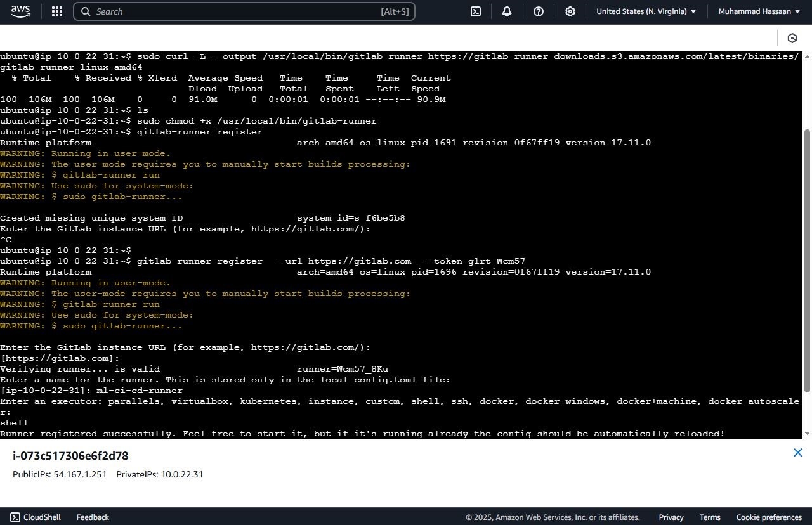The height and width of the screenshot is (525, 812).
Task: Click the runner=Wcm57_8Ku text
Action: (x=343, y=369)
